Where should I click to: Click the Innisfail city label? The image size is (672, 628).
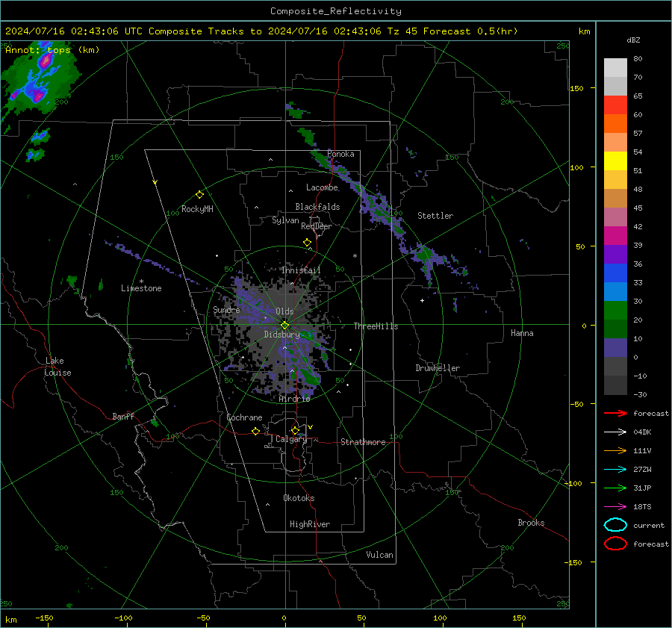pos(301,270)
